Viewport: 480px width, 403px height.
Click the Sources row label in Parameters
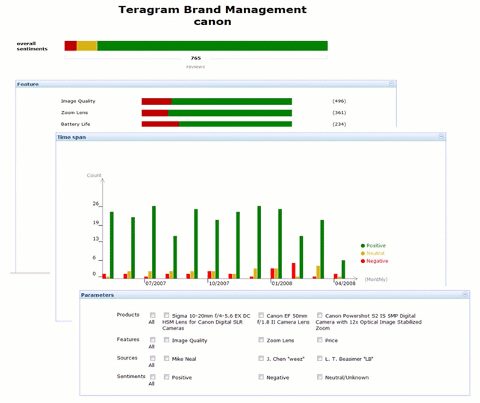[x=127, y=358]
